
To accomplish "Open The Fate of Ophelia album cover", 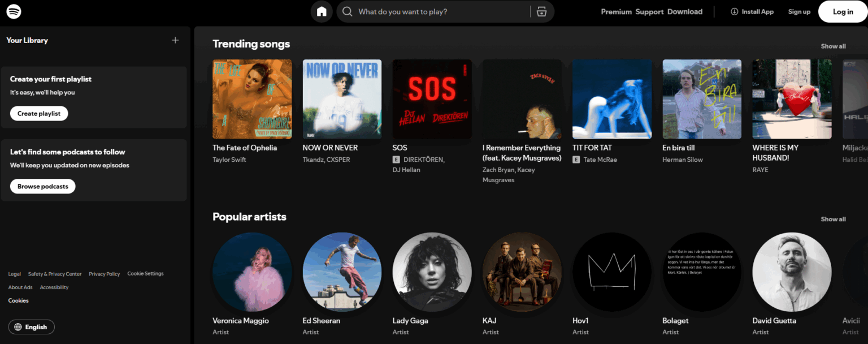I will [x=252, y=99].
